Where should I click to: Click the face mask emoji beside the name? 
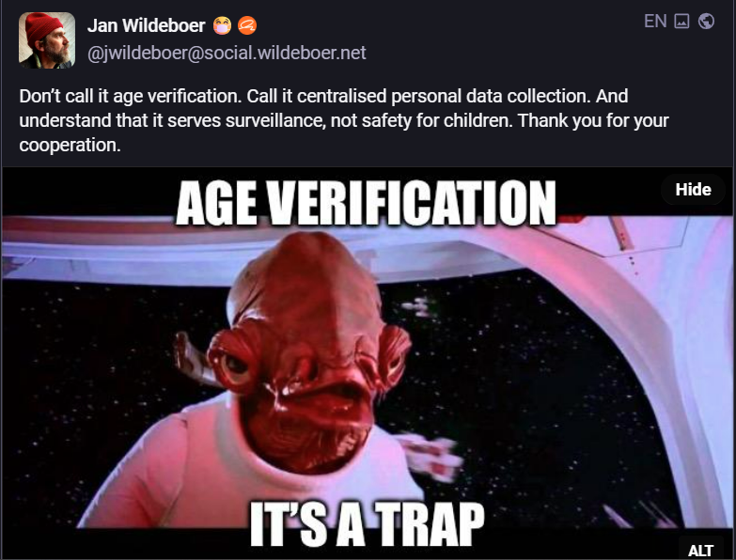tap(222, 25)
